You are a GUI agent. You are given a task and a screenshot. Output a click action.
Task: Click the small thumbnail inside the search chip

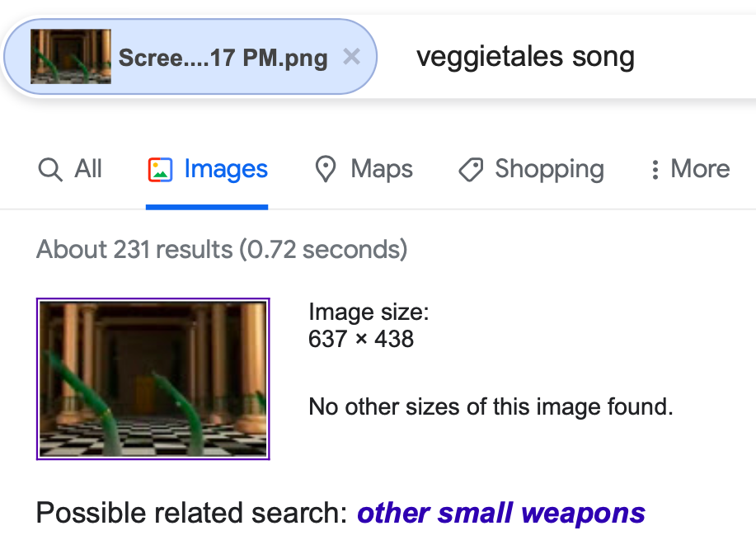(x=71, y=56)
